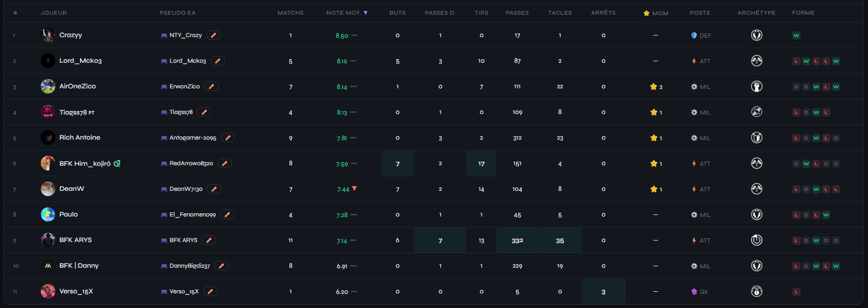Click the green W form badge in Crazyy's row

[x=796, y=36]
